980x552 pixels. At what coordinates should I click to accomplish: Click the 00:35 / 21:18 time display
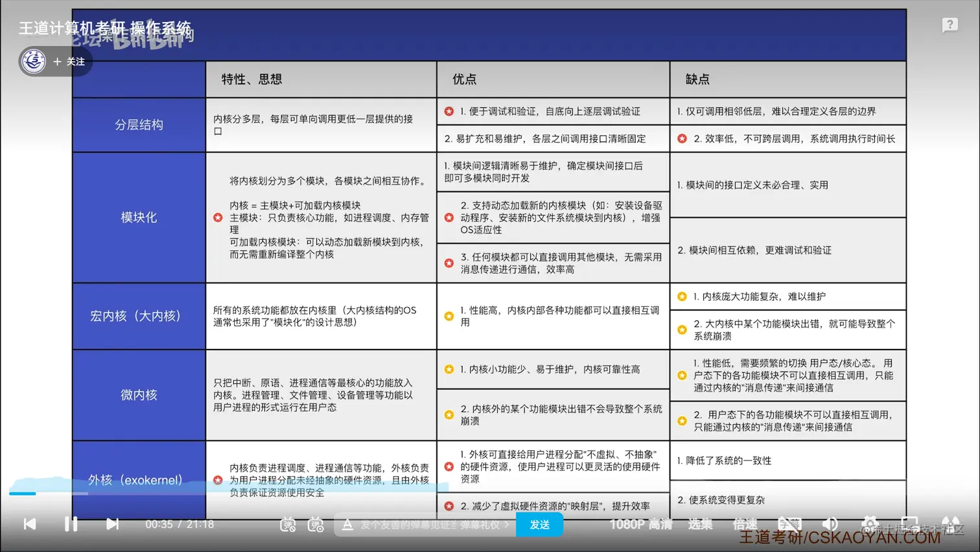180,524
